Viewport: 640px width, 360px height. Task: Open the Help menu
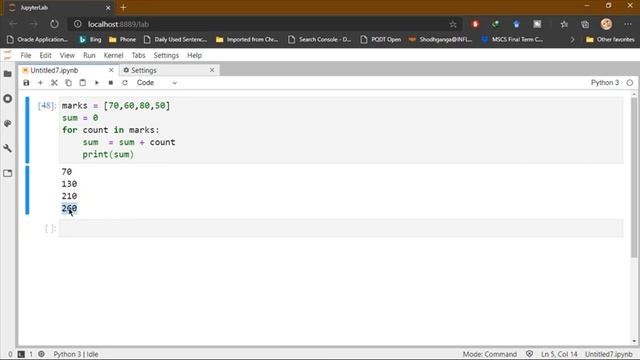(x=194, y=55)
